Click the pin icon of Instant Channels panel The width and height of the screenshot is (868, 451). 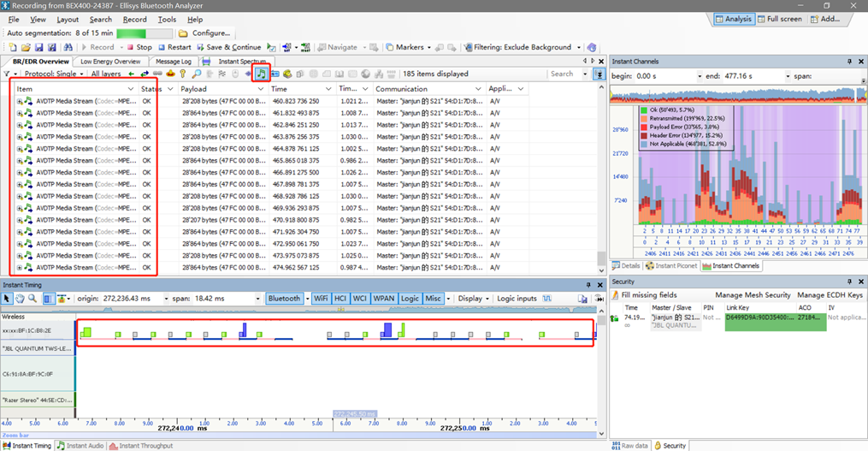[x=849, y=62]
